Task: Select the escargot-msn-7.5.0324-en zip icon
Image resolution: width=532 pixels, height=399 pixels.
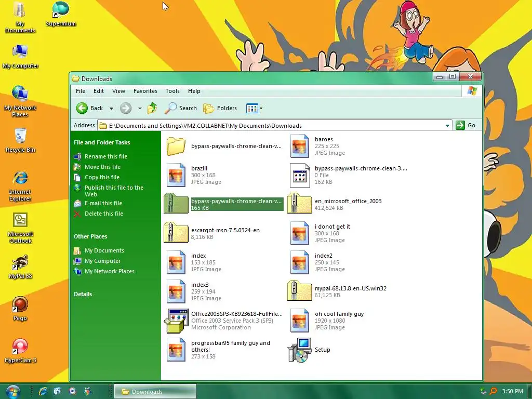Action: 176,232
